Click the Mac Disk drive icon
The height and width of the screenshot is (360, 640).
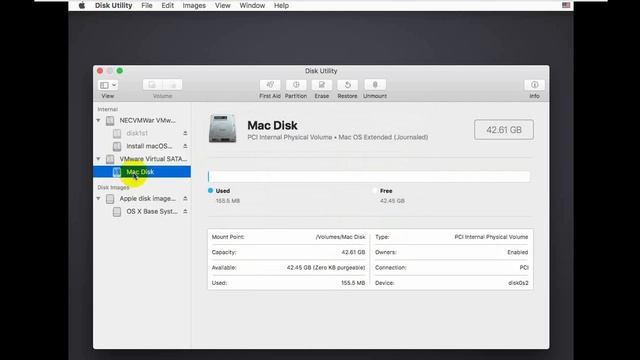(x=222, y=129)
